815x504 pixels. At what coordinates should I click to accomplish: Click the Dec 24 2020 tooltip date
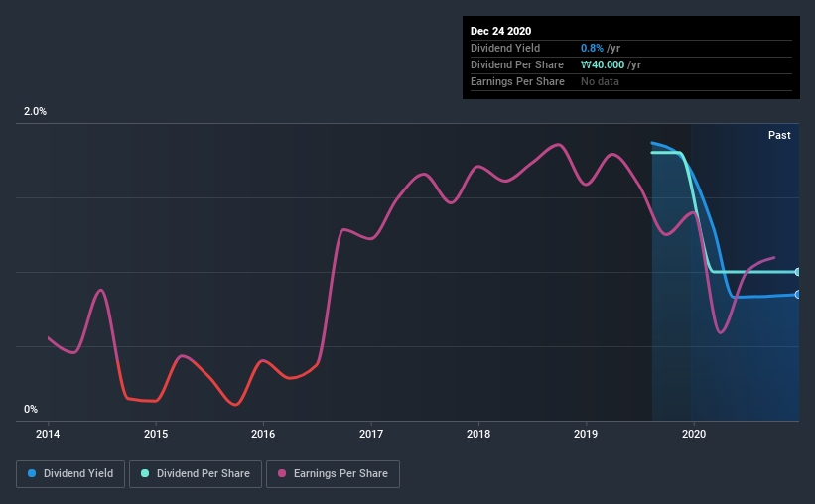(503, 32)
